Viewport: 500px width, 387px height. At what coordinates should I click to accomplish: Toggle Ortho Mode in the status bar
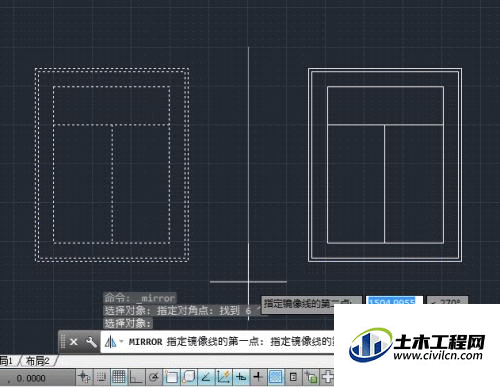point(136,377)
